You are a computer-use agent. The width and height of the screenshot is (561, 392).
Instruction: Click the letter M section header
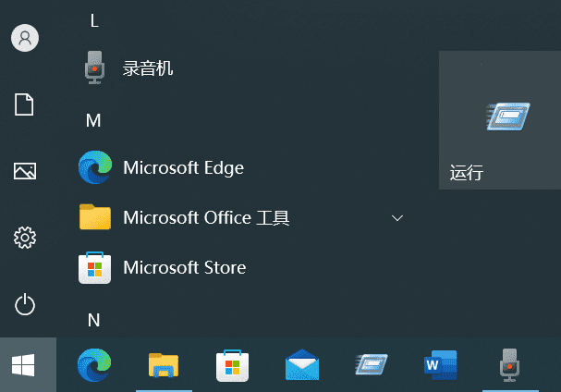click(93, 120)
